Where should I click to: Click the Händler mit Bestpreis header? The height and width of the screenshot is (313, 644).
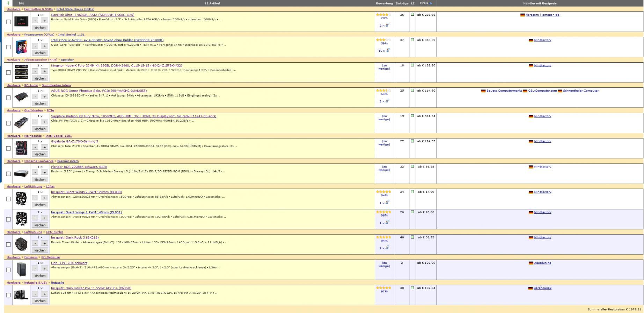click(x=540, y=3)
